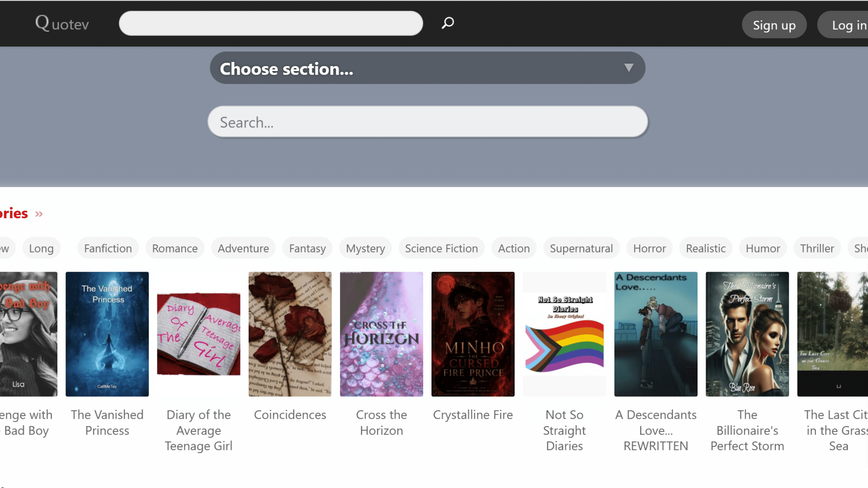Screen dimensions: 868x488
Task: Filter stories by Long
Action: coord(41,248)
